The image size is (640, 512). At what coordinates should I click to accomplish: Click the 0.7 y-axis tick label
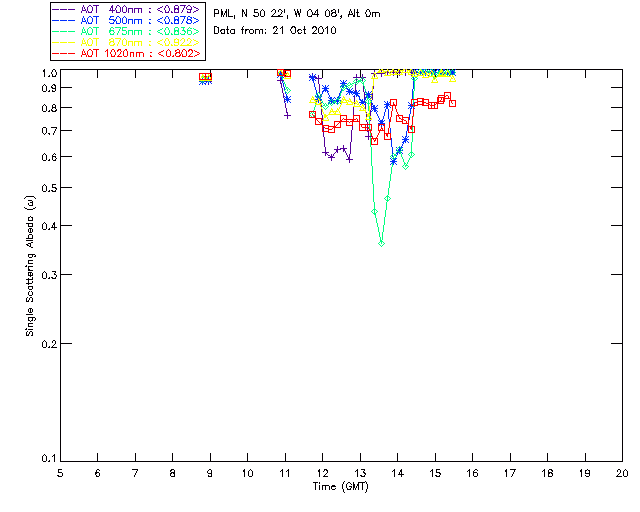coord(49,131)
